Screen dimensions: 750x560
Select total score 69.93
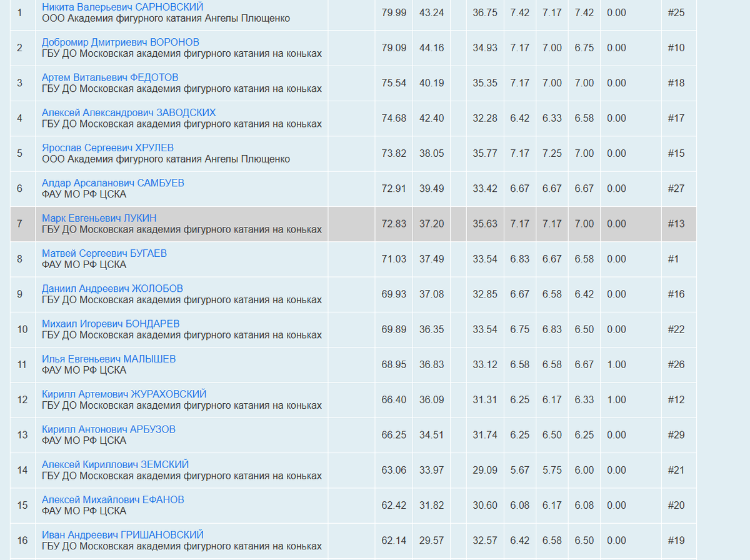point(394,294)
